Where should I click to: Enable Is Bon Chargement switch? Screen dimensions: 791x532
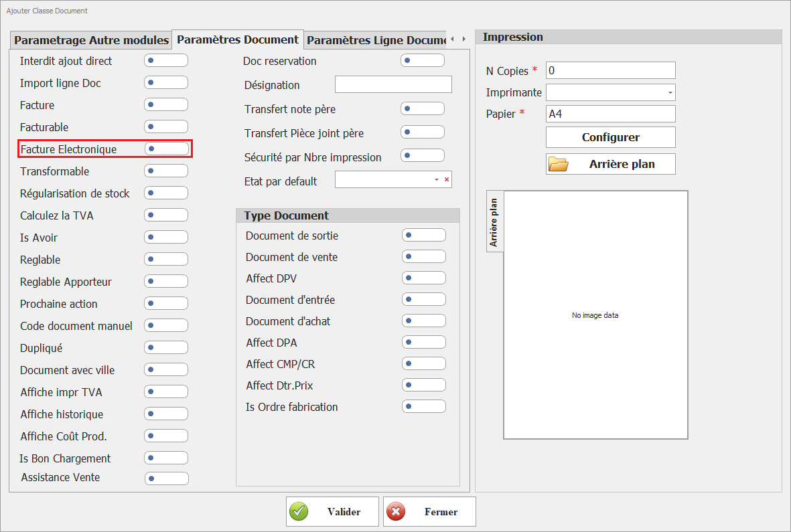click(x=166, y=458)
